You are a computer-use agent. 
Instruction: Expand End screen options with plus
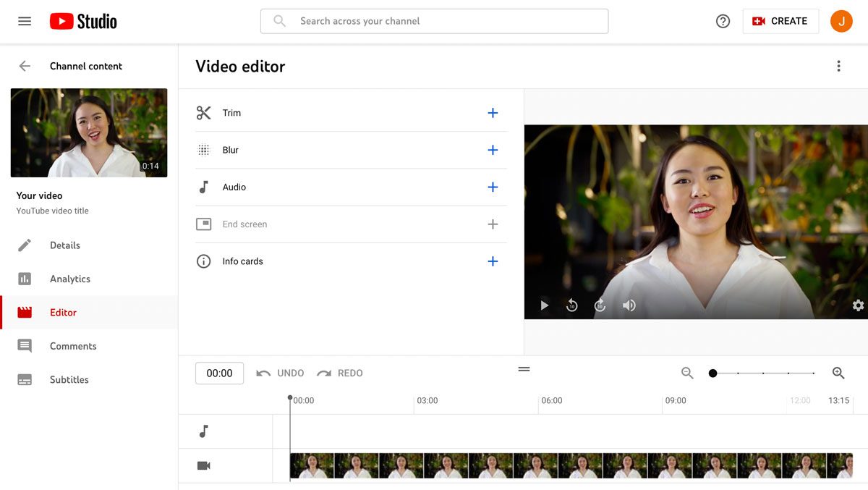493,224
